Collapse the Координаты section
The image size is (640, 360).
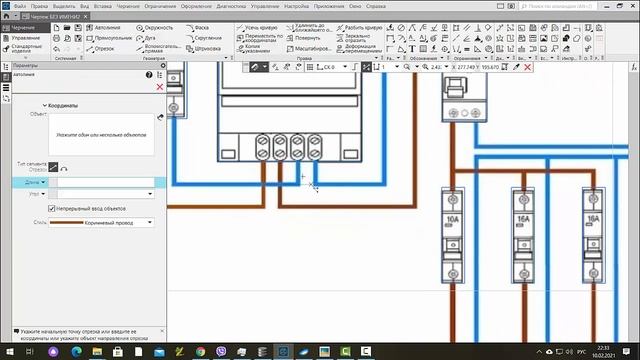point(45,105)
